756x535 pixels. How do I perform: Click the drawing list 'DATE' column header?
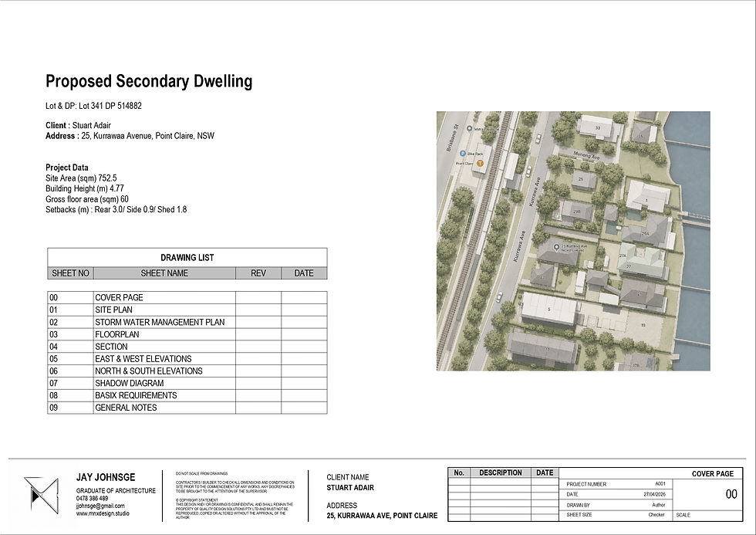coord(304,273)
